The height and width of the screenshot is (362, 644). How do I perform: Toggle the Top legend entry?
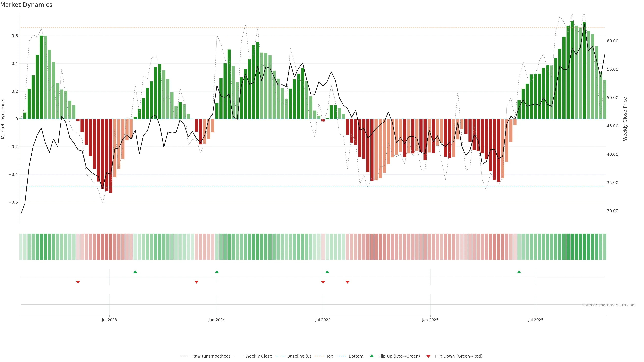tap(330, 356)
